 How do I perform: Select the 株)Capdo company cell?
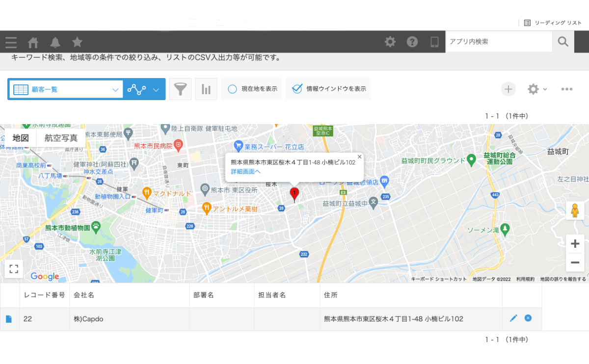tap(130, 319)
